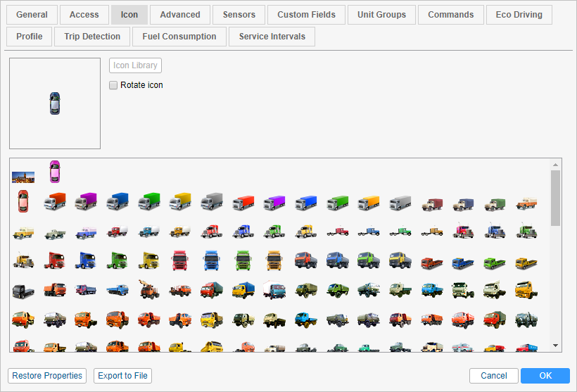This screenshot has width=577, height=392.
Task: Choose the yellow flatbed truck icon
Action: coord(526,263)
